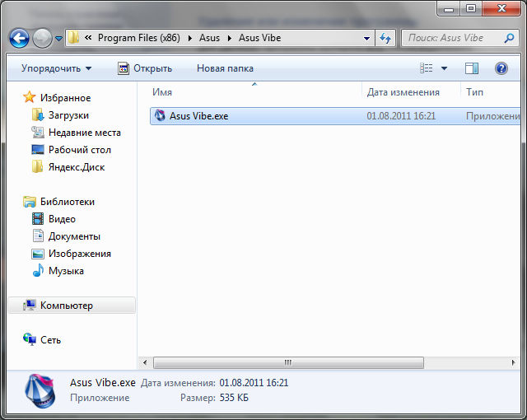
Task: Go back with the blue Back arrow
Action: 19,38
